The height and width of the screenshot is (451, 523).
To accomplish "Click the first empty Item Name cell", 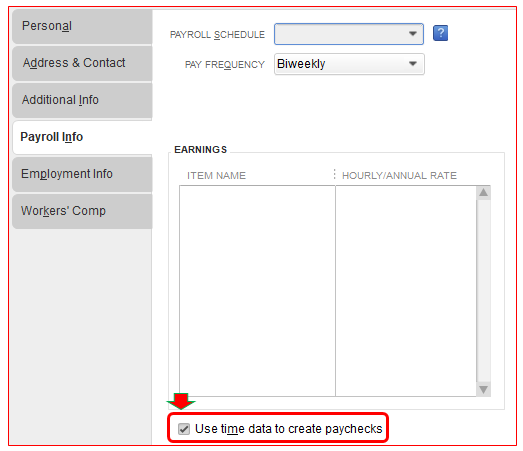I will click(x=257, y=193).
